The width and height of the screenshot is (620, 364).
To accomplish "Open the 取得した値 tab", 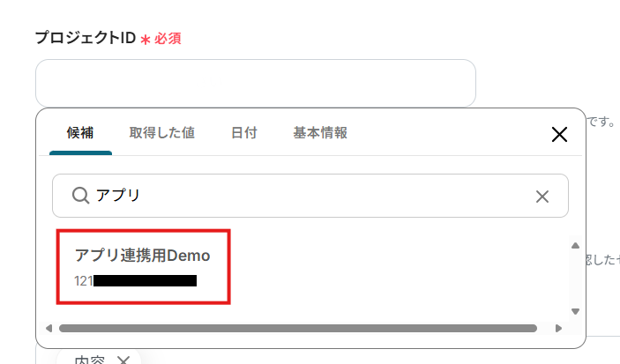I will pos(162,133).
